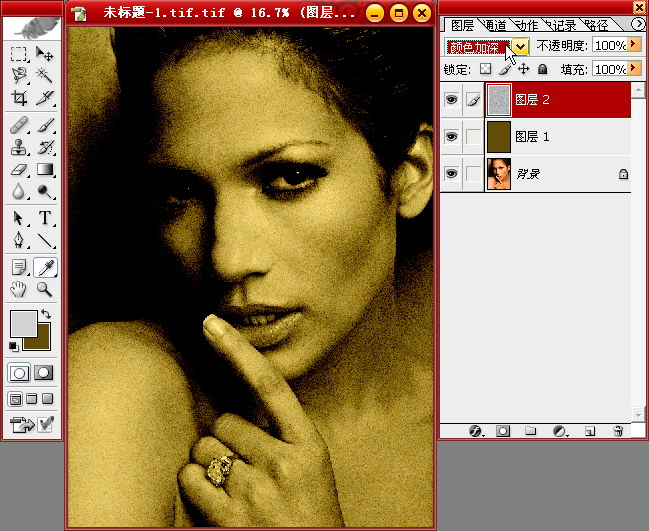Select Full Screen mode
Viewport: 649px width, 531px height.
48,399
